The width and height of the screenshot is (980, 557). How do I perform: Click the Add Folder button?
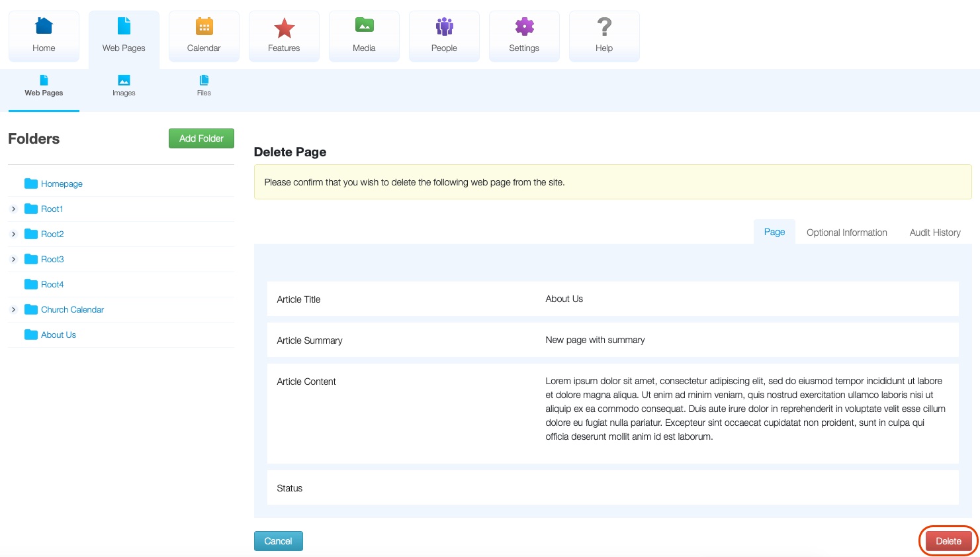pyautogui.click(x=201, y=138)
